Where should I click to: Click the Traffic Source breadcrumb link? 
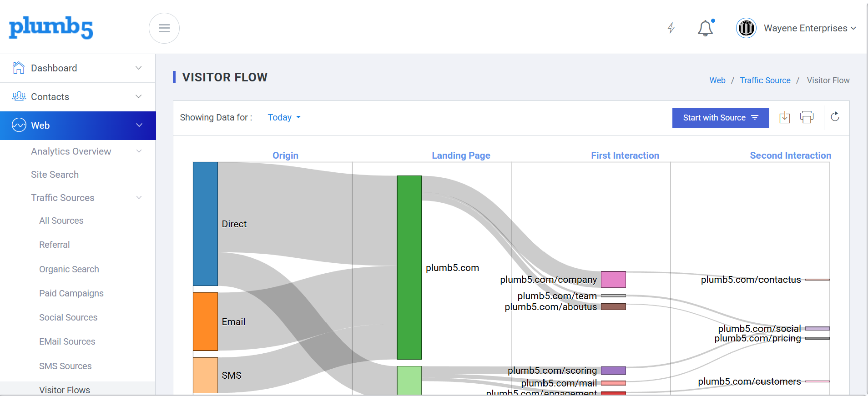[x=765, y=80]
